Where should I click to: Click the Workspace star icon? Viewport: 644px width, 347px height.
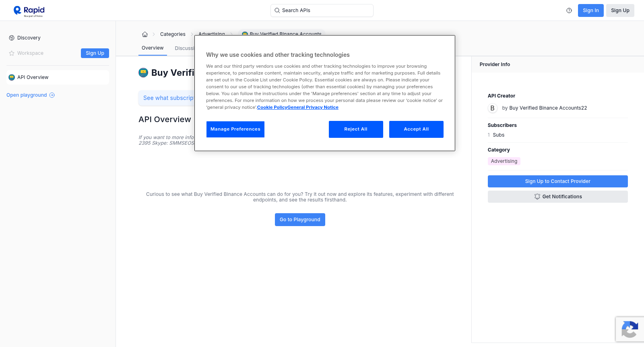pyautogui.click(x=12, y=53)
